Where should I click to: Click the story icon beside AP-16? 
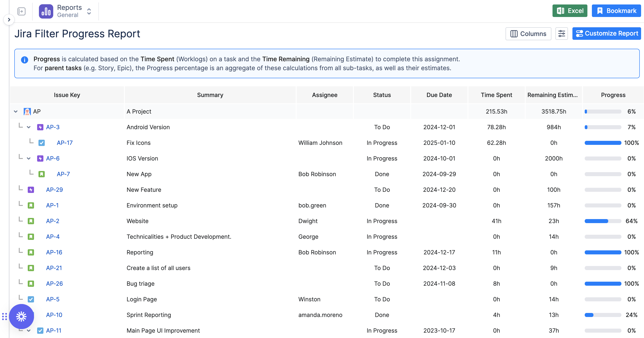point(31,252)
